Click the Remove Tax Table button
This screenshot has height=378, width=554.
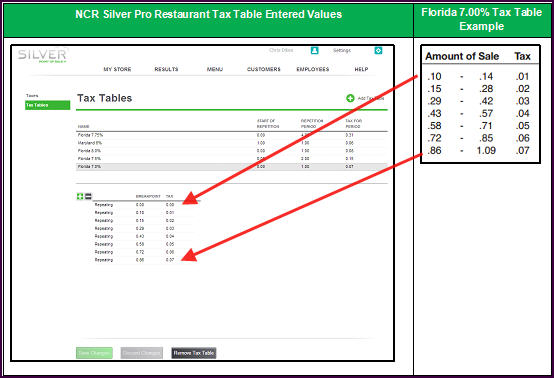(194, 353)
